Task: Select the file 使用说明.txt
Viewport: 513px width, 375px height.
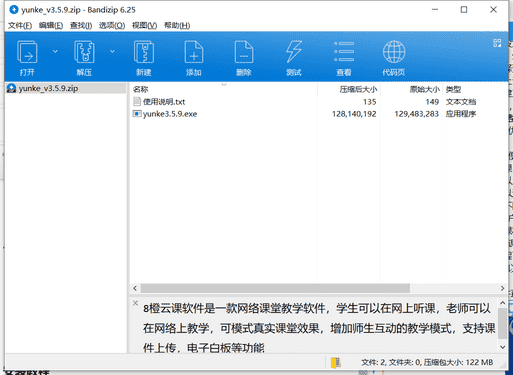Action: coord(164,102)
